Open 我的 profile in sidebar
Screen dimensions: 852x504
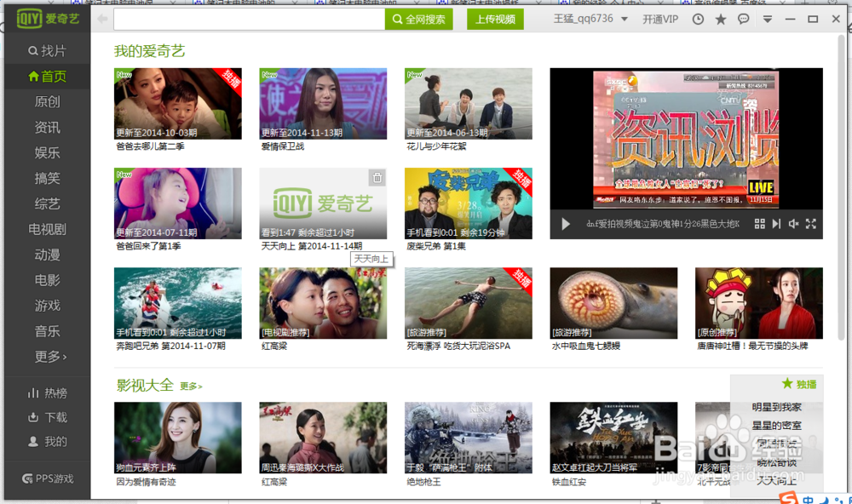(x=47, y=442)
